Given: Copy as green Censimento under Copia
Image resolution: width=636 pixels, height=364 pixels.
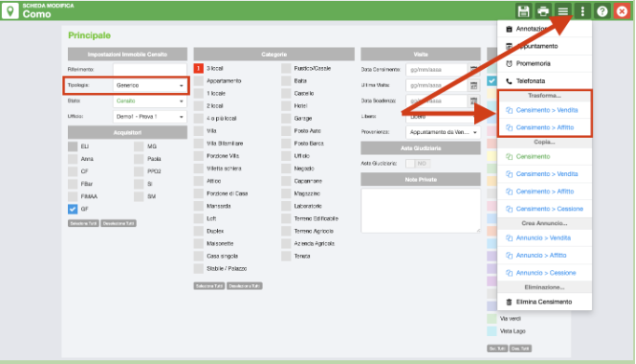Looking at the screenshot, I should coord(545,156).
